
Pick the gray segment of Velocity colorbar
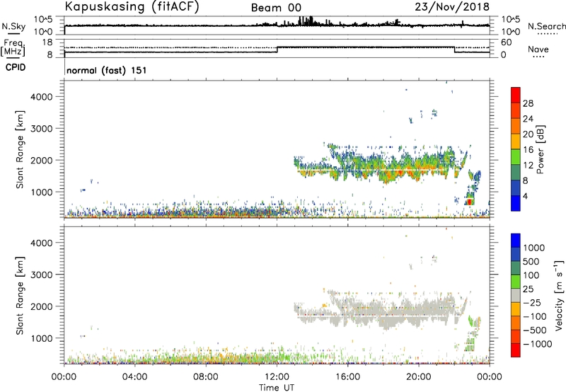tap(516, 295)
